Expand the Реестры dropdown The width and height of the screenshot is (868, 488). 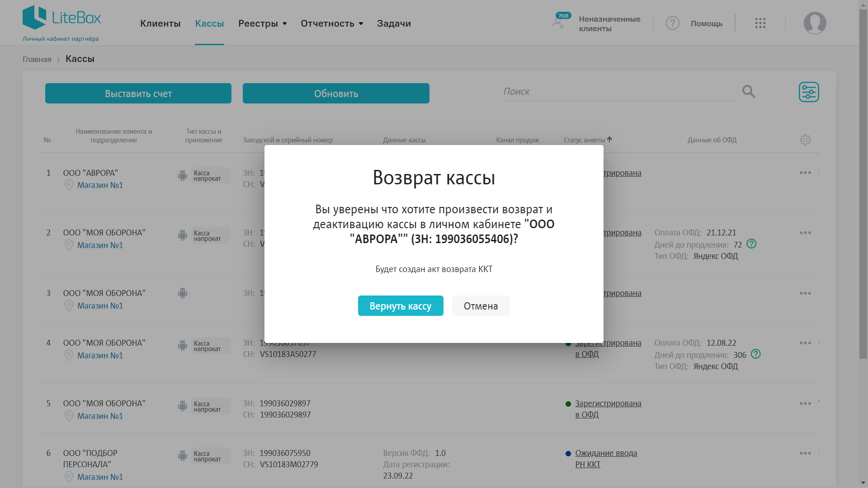pos(263,23)
